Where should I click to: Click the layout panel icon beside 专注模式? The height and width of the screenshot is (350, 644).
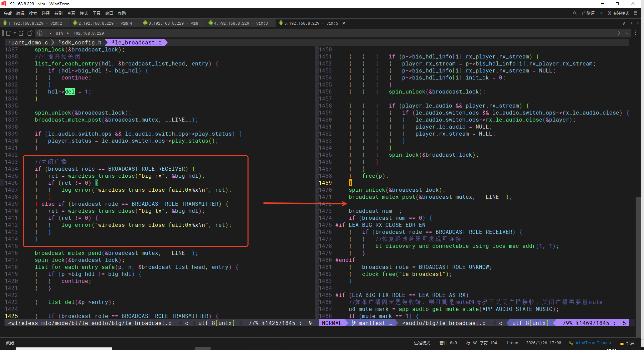pos(636,13)
